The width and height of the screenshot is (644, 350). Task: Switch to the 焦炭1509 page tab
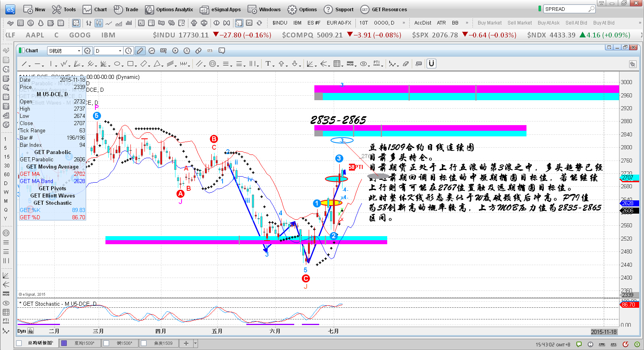pos(159,343)
